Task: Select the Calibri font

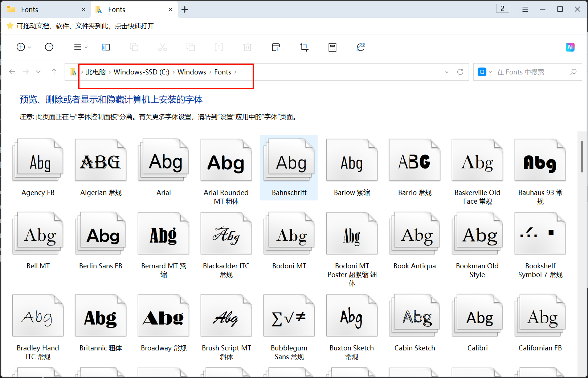Action: click(478, 323)
